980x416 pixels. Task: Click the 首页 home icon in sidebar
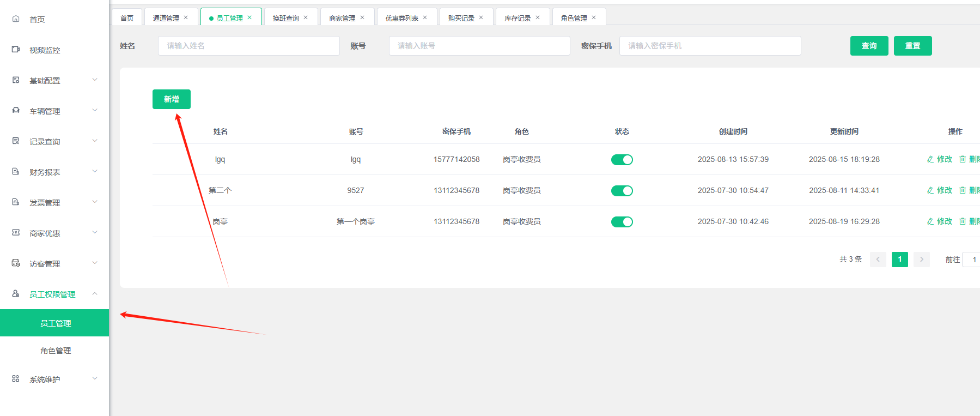coord(16,19)
